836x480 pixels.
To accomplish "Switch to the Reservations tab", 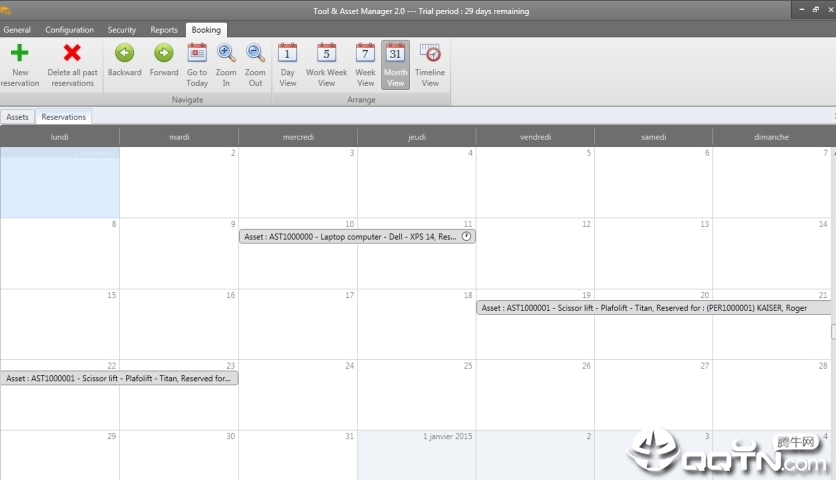I will [63, 117].
